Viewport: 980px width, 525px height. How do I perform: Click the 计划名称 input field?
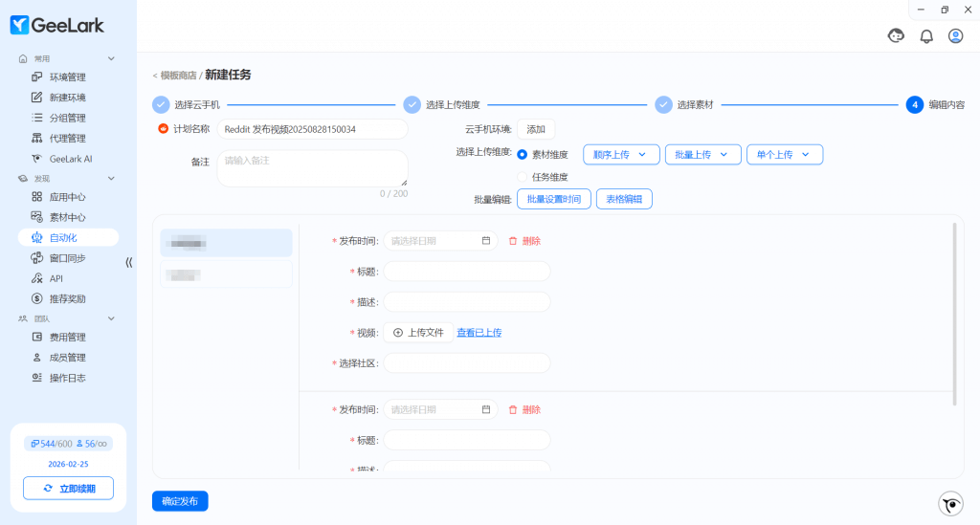point(312,129)
